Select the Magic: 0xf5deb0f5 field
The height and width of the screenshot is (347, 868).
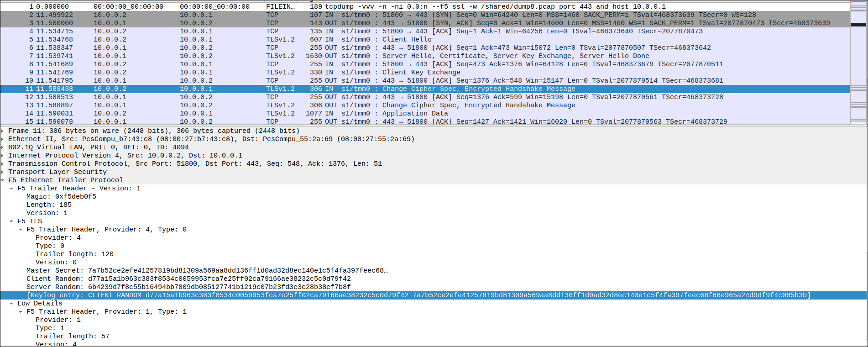click(61, 197)
